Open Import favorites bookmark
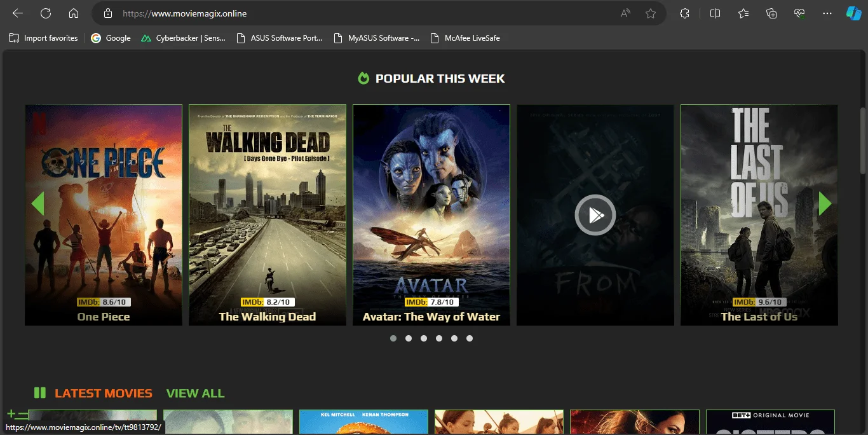 pos(43,38)
